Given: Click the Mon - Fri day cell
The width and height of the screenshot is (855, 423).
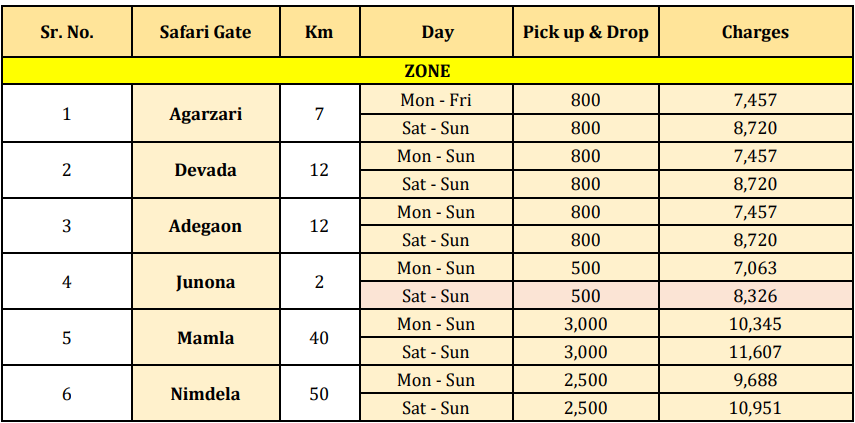Looking at the screenshot, I should tap(436, 100).
